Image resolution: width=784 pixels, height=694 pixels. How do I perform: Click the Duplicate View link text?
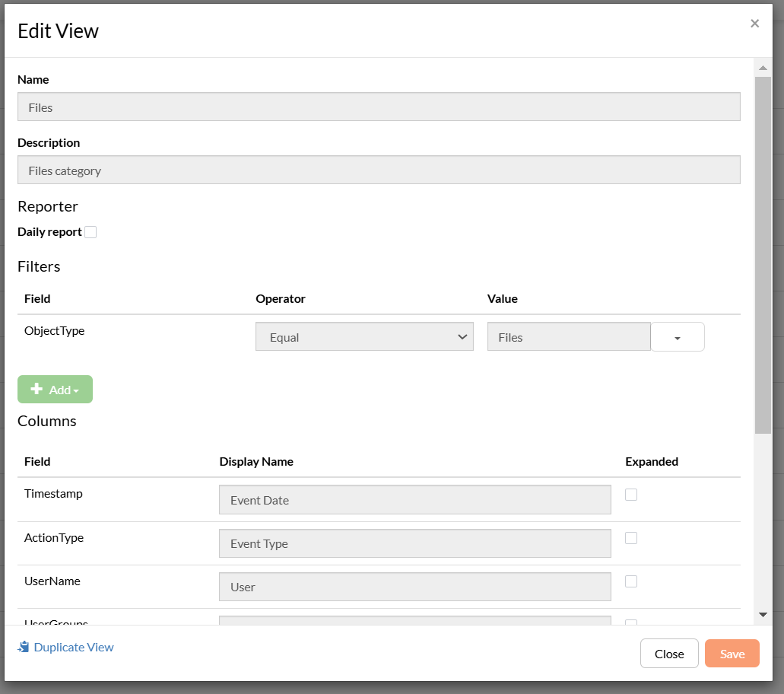coord(74,648)
